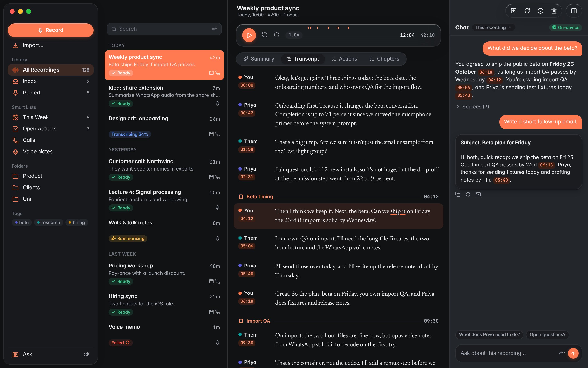Open the Customer call: Northwind recording

coord(164,169)
